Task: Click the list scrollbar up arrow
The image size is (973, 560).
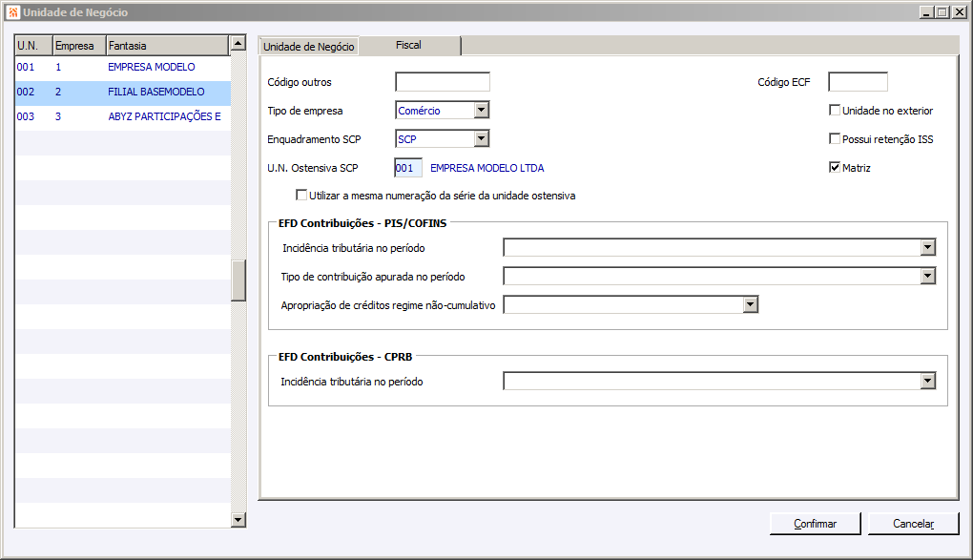Action: point(238,43)
